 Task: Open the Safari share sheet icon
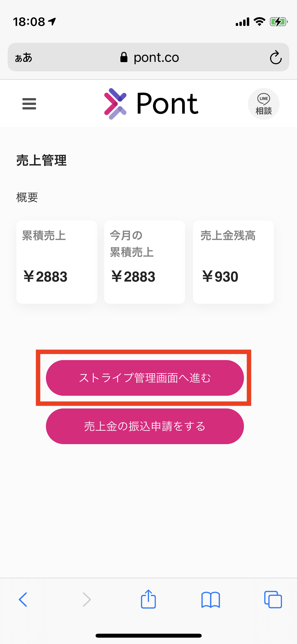148,599
